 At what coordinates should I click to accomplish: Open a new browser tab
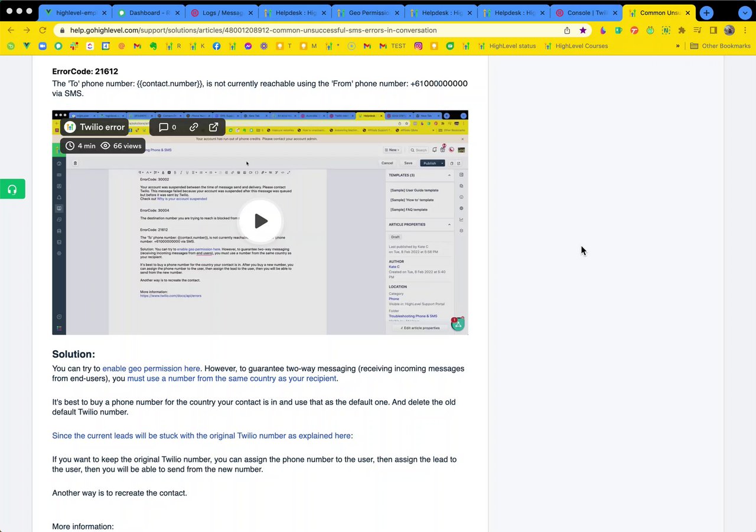click(706, 12)
